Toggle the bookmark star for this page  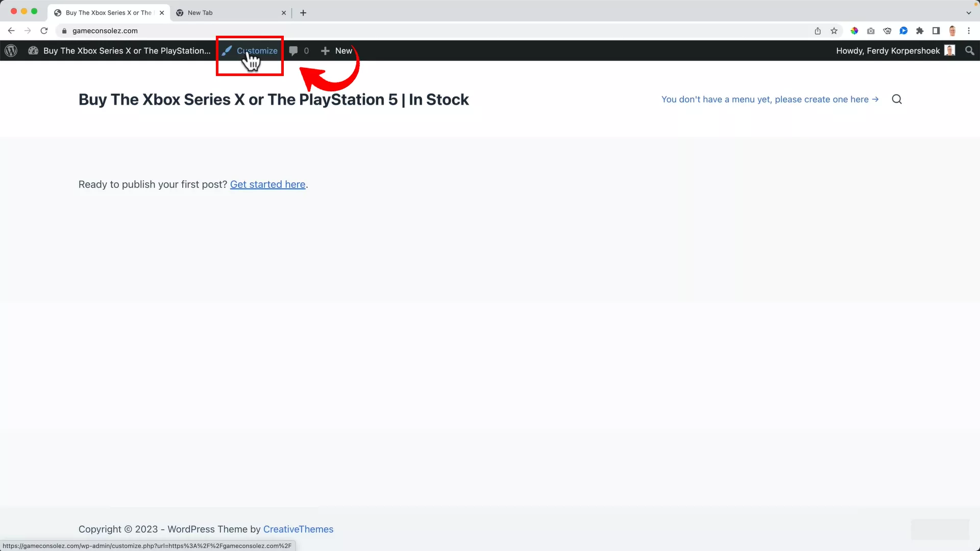pyautogui.click(x=834, y=31)
